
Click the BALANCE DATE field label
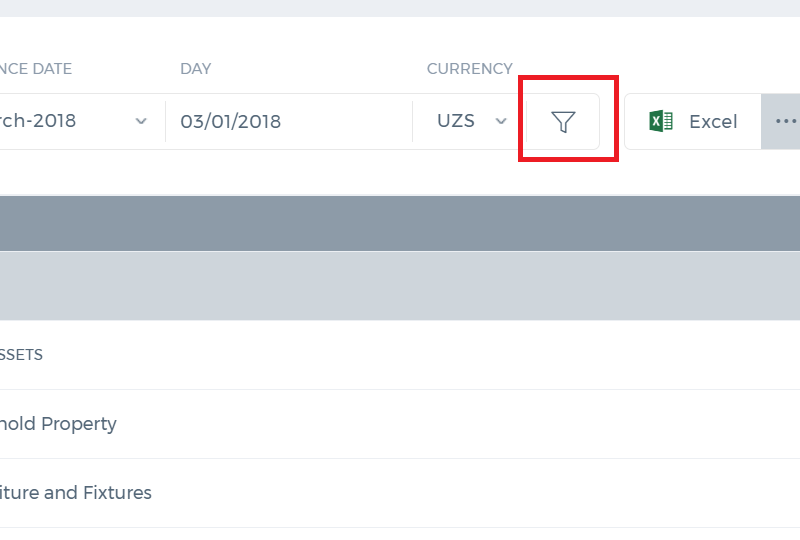tap(36, 69)
